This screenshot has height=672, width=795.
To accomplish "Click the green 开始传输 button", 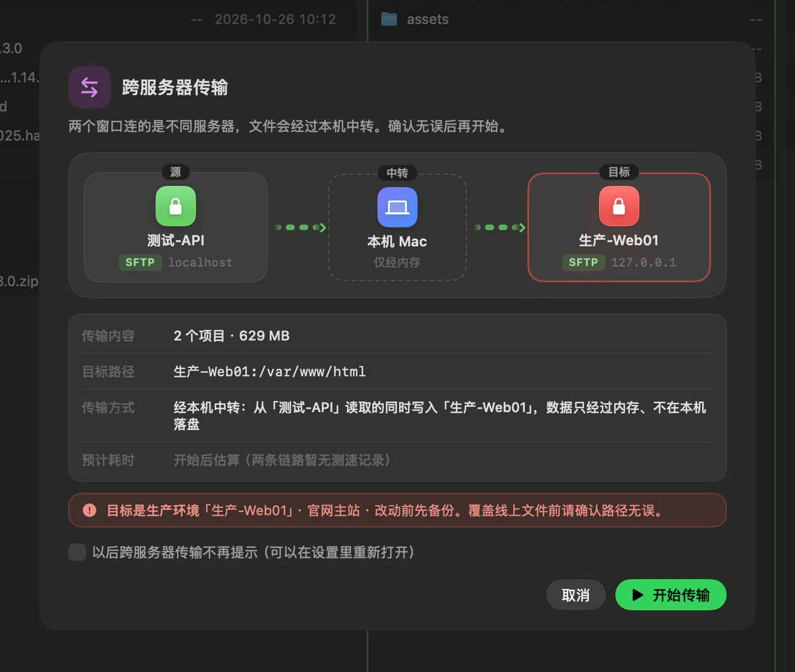I will (671, 595).
